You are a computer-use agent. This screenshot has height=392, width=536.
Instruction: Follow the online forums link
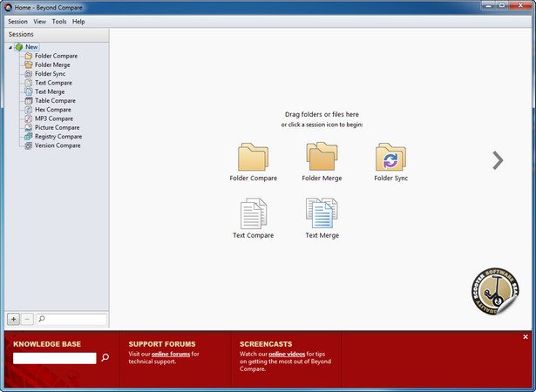pyautogui.click(x=171, y=354)
